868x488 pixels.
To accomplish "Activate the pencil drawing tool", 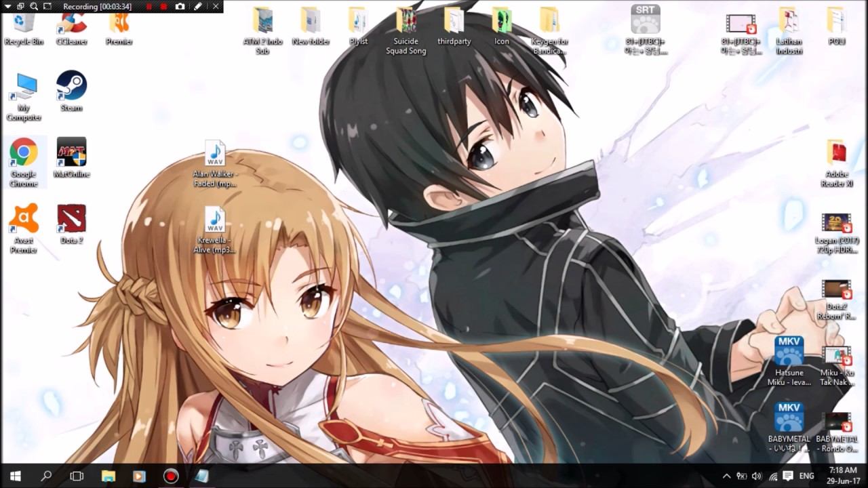I will coord(197,6).
